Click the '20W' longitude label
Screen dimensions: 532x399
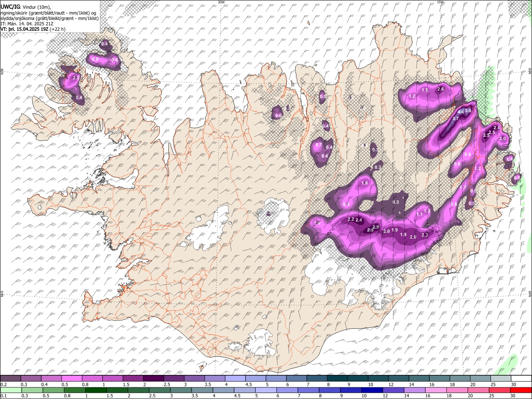pos(222,2)
